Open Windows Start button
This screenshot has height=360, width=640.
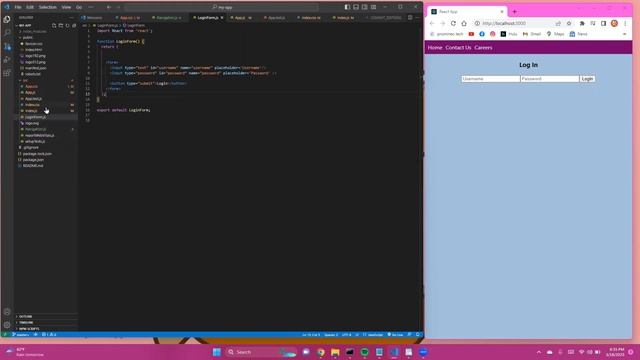217,352
